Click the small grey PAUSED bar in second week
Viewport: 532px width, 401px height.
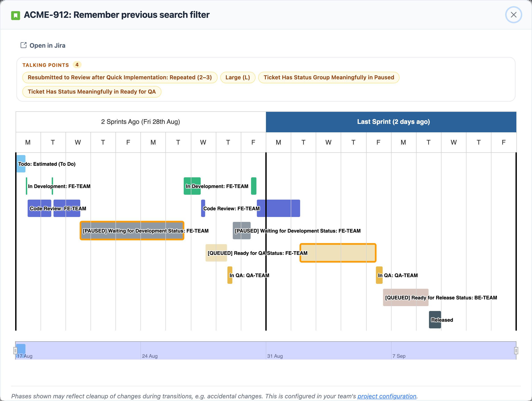click(x=241, y=231)
